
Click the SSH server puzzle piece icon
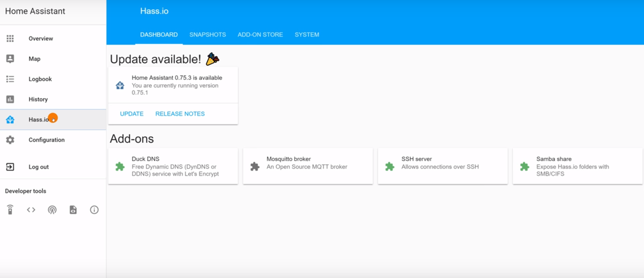tap(390, 167)
